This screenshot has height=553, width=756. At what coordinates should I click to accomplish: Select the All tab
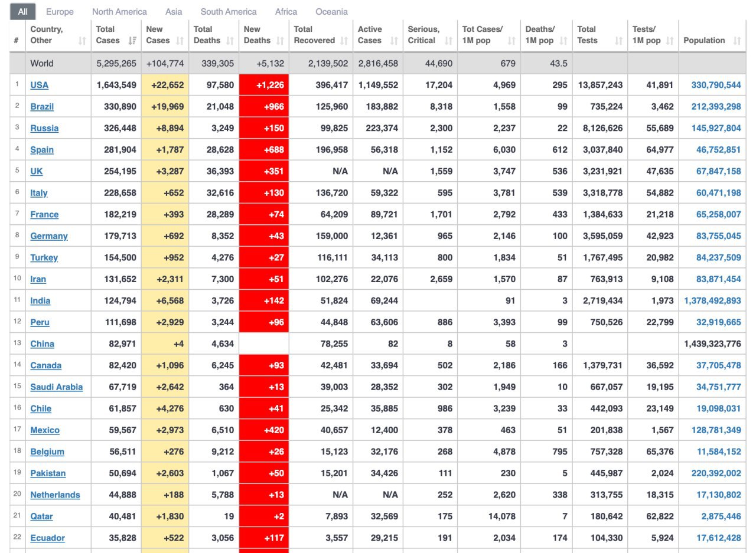pyautogui.click(x=23, y=12)
